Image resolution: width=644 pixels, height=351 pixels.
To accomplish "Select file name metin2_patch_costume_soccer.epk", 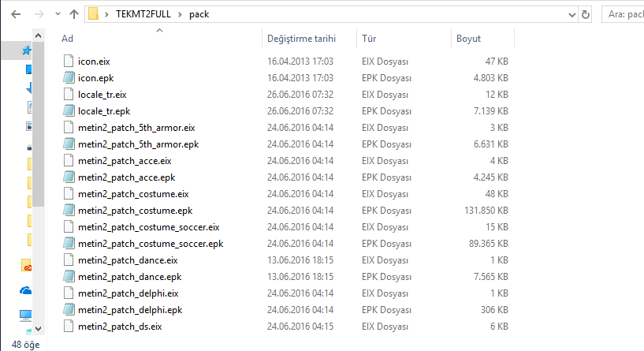I will (151, 244).
